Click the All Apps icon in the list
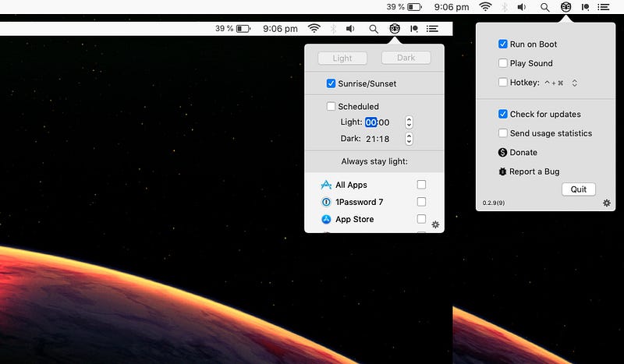The width and height of the screenshot is (624, 364). pos(326,185)
